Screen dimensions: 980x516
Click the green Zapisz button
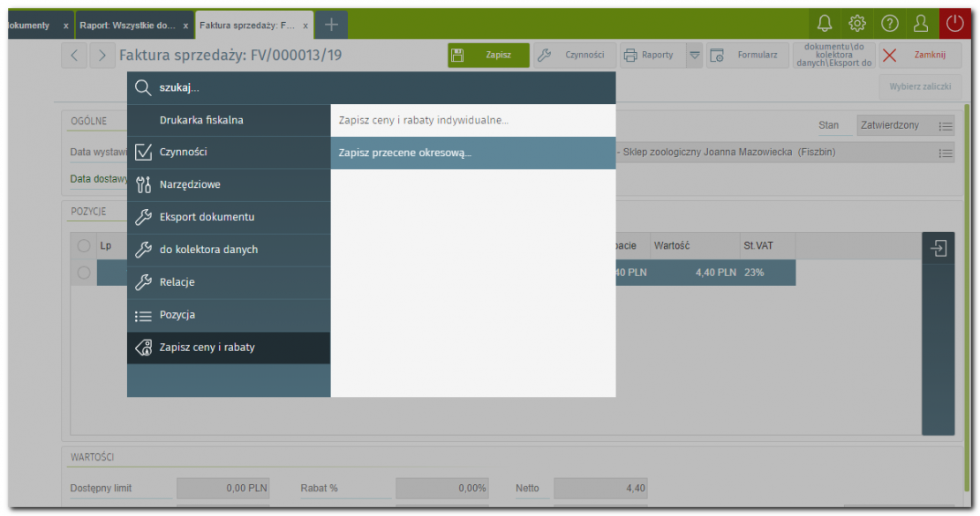tap(488, 56)
